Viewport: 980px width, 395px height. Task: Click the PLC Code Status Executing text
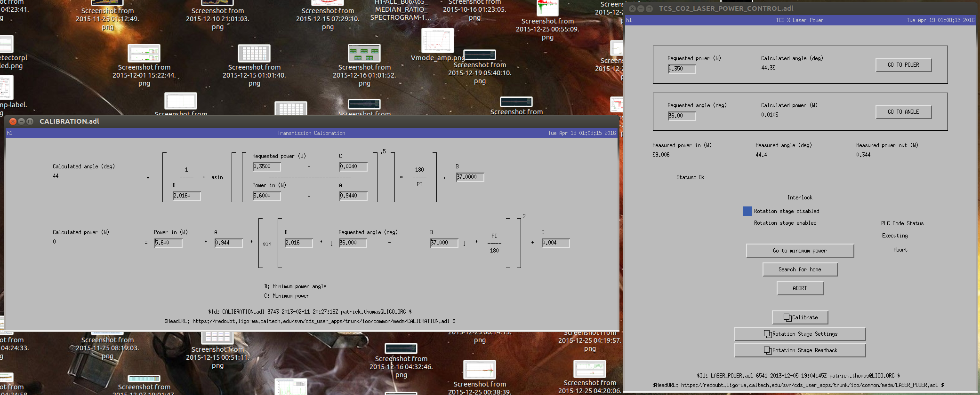click(895, 236)
